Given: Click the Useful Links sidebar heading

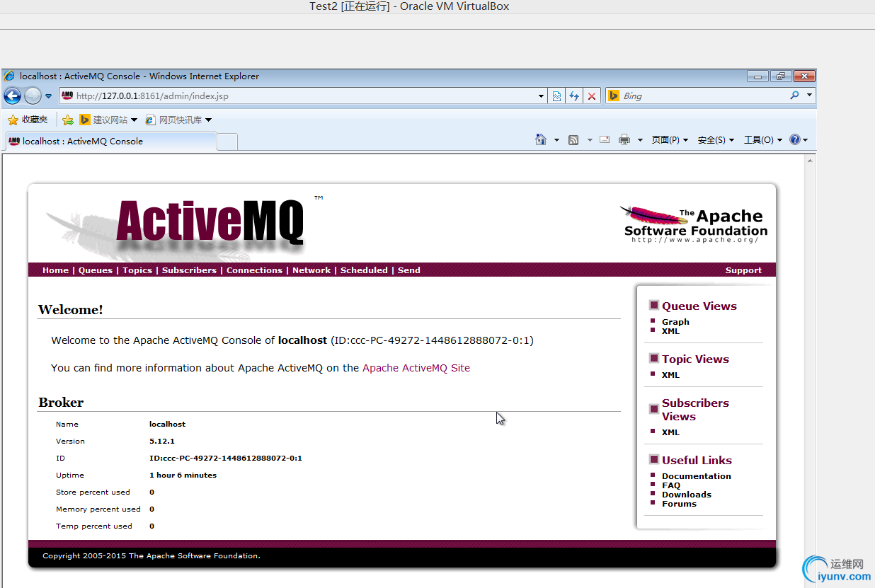Looking at the screenshot, I should tap(697, 460).
